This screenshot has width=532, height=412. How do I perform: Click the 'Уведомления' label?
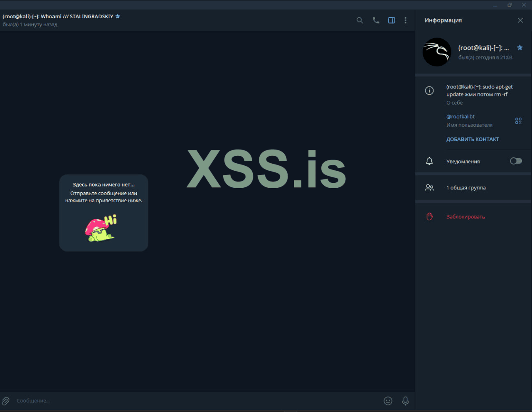tap(463, 162)
